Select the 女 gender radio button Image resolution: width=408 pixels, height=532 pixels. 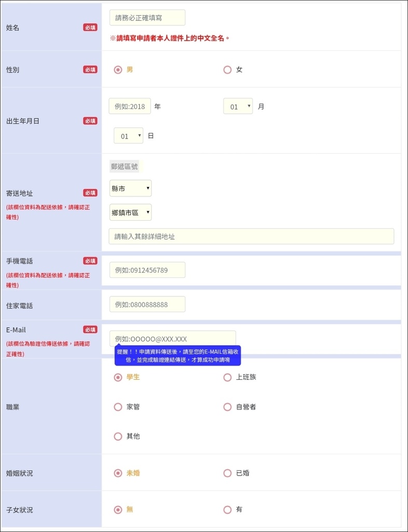tap(227, 70)
